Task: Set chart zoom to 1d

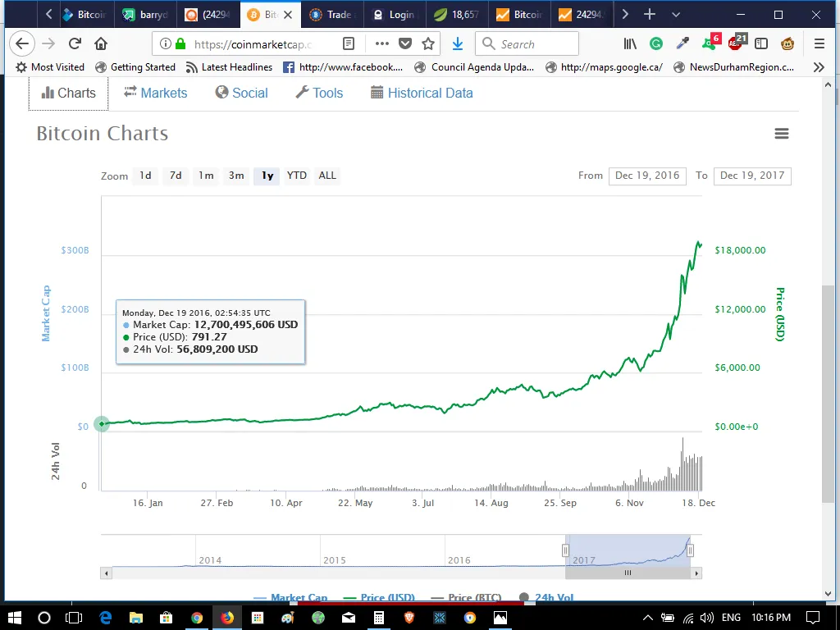Action: tap(145, 176)
